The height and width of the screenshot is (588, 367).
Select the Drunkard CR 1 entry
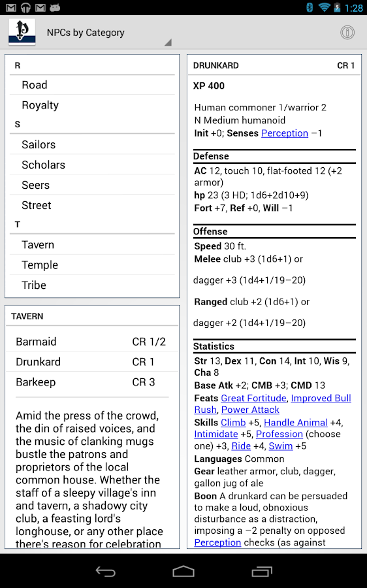point(92,361)
